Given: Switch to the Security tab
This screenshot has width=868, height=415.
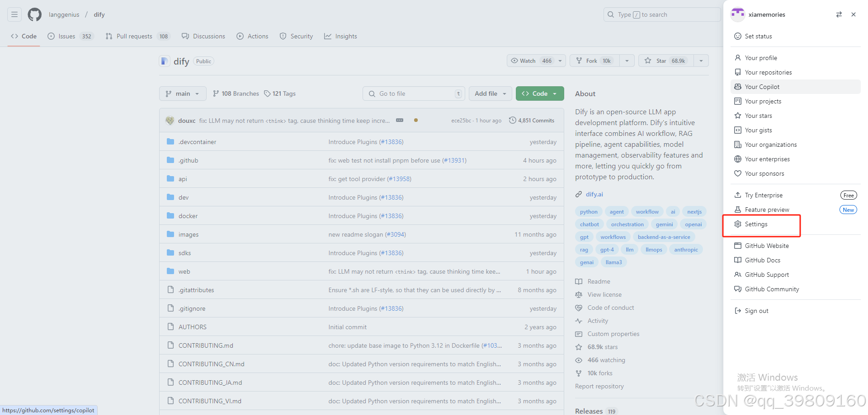Looking at the screenshot, I should pyautogui.click(x=296, y=36).
